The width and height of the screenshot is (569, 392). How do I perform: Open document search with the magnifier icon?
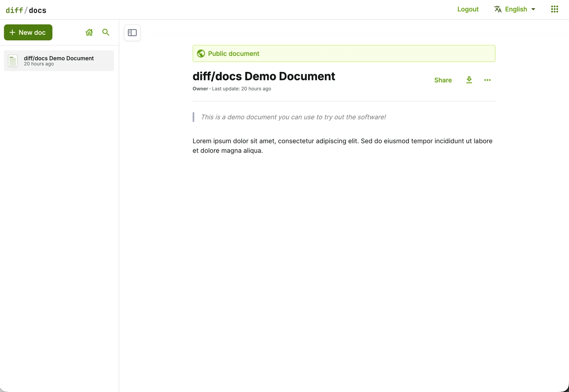click(x=106, y=32)
